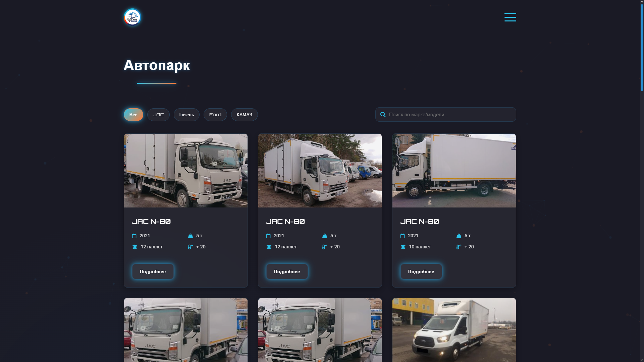Click weight icon on third JAC N-80 card
This screenshot has height=362, width=644.
(459, 236)
